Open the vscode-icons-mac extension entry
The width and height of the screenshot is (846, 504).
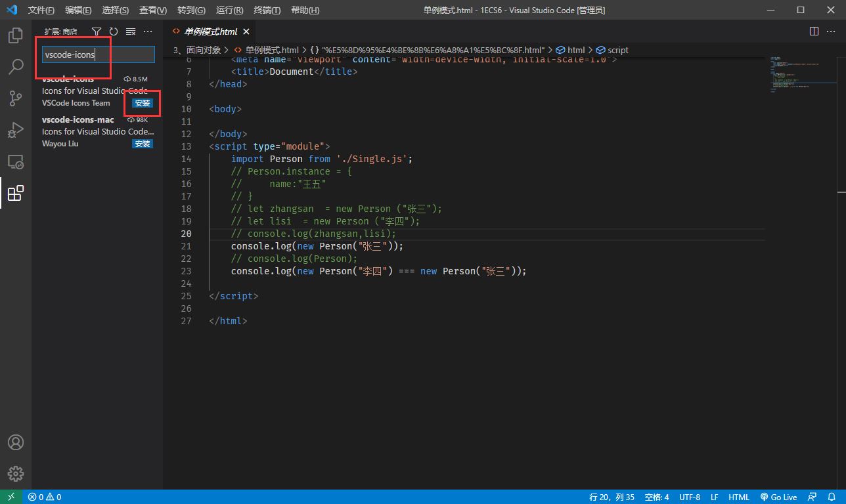97,131
